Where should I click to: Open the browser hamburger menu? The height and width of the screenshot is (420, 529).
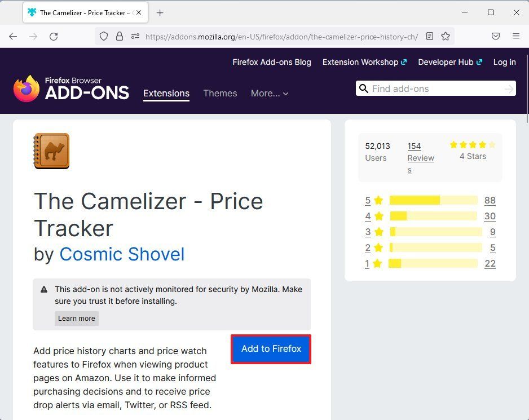516,36
